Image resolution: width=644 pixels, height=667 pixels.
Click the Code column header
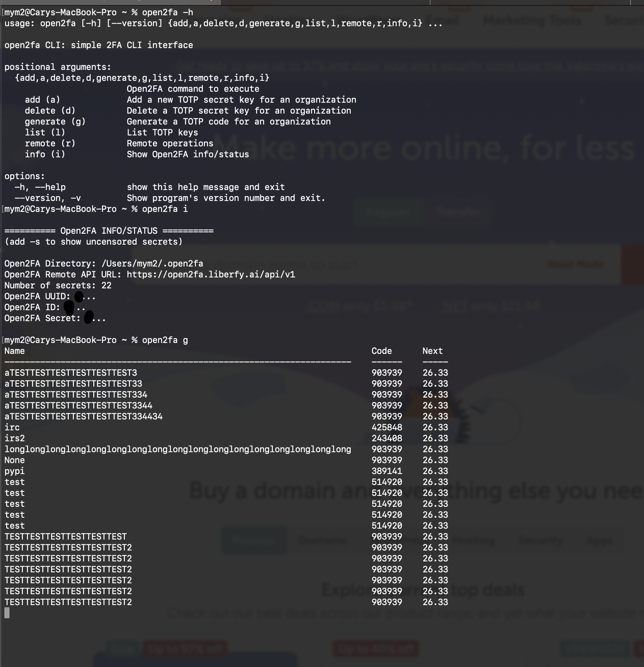coord(381,351)
